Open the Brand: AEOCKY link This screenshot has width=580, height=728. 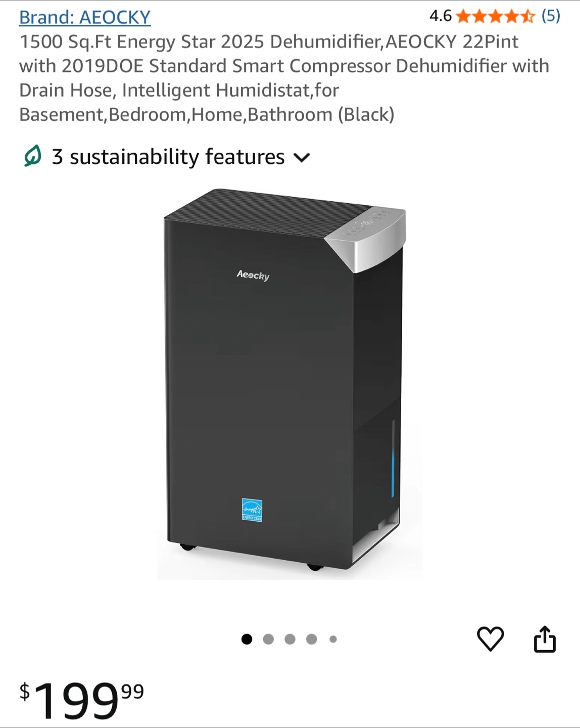(85, 17)
